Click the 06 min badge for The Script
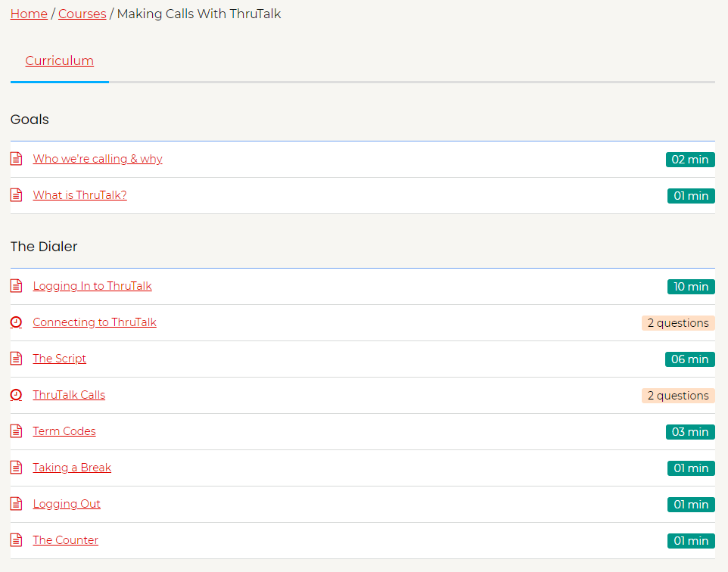The height and width of the screenshot is (572, 728). pyautogui.click(x=690, y=359)
